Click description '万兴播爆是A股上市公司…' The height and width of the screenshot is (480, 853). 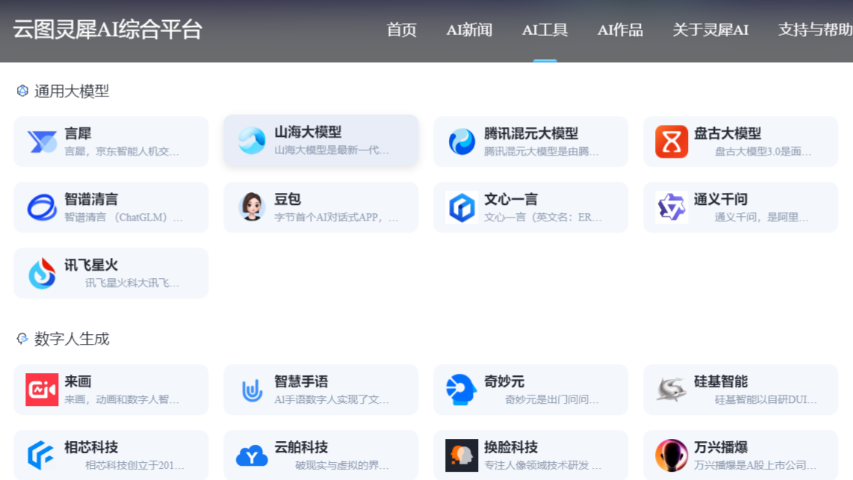coord(755,465)
